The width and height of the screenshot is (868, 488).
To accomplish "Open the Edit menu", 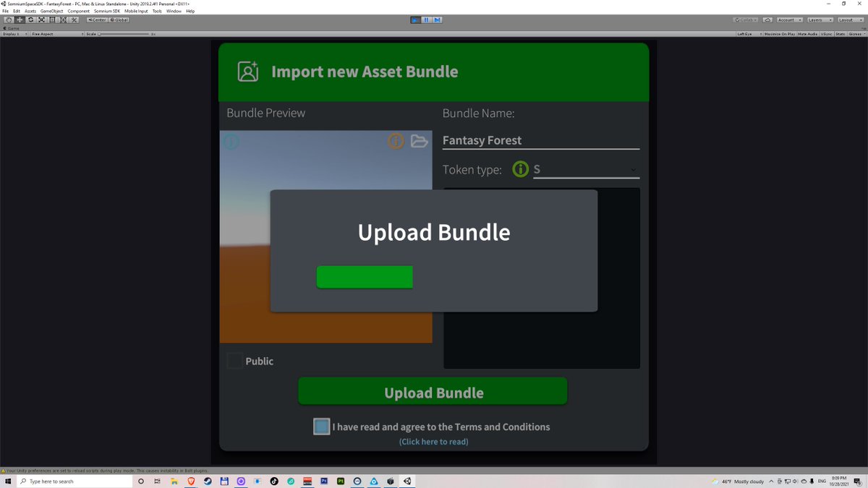I will pyautogui.click(x=17, y=11).
